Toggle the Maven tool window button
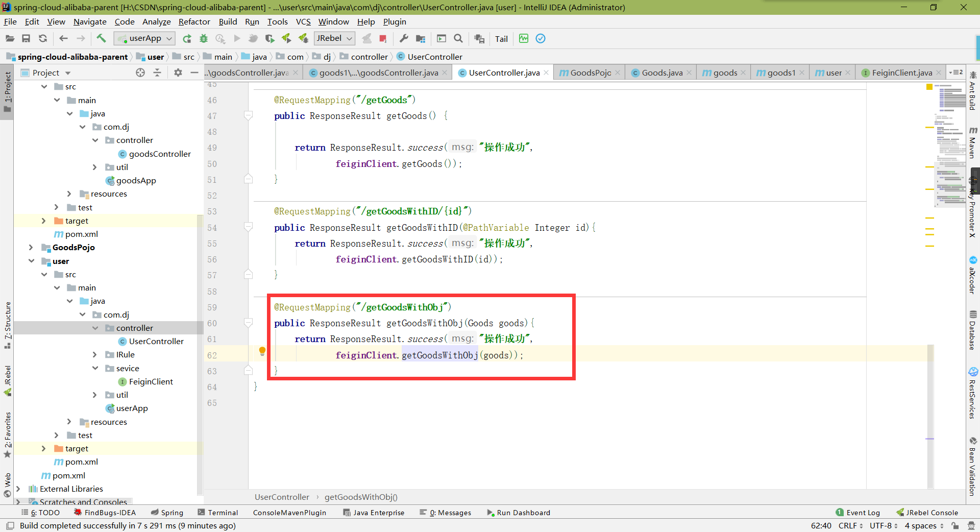 coord(973,142)
